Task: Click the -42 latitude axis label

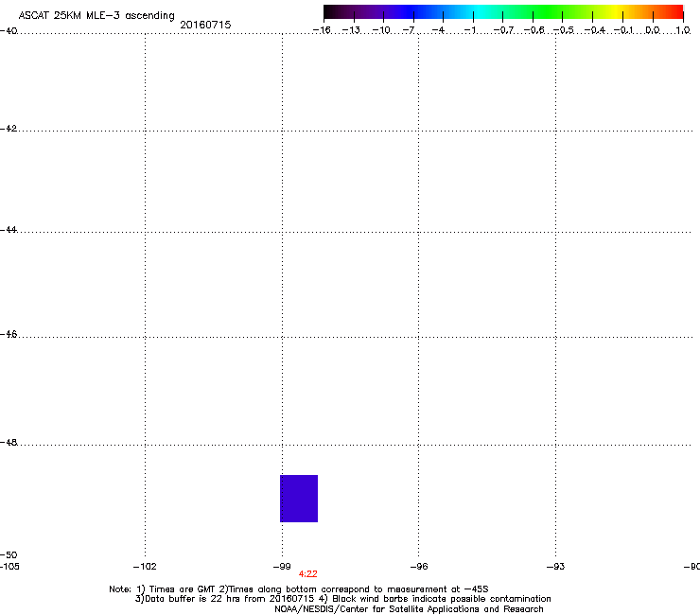Action: point(9,128)
